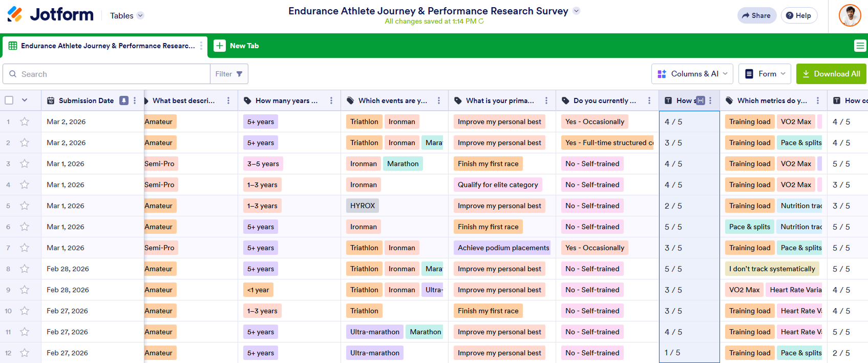Open the tab options three-dot menu
This screenshot has width=868, height=363.
click(201, 46)
